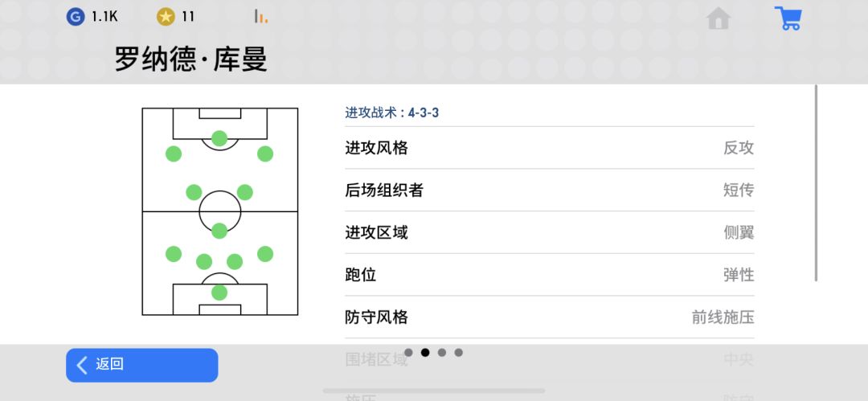Image resolution: width=868 pixels, height=401 pixels.
Task: Open the bar chart stats icon
Action: (x=260, y=17)
